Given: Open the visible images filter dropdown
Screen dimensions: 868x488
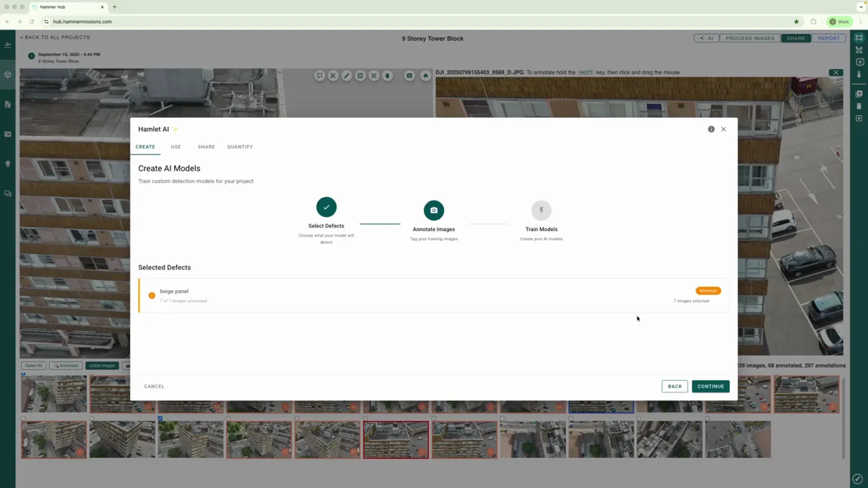Looking at the screenshot, I should (102, 365).
